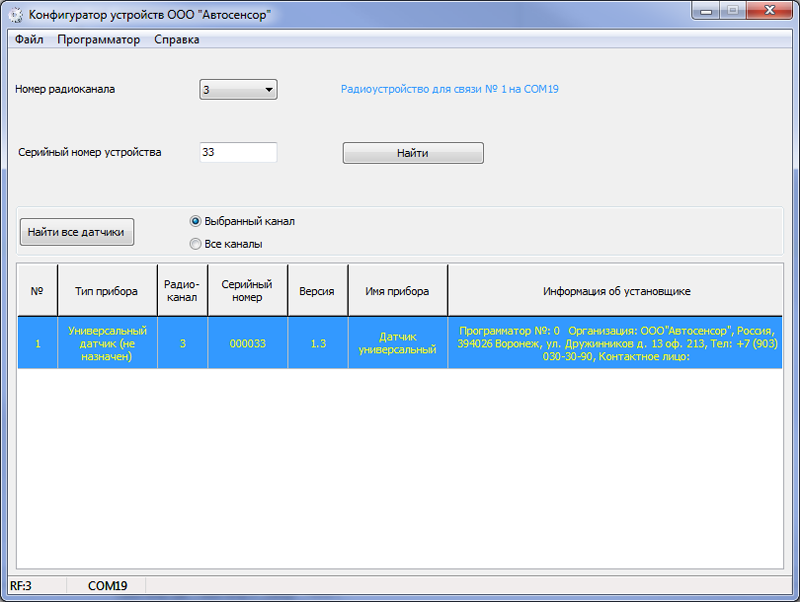Click the Радио-канал column header
The width and height of the screenshot is (800, 602).
[x=182, y=291]
